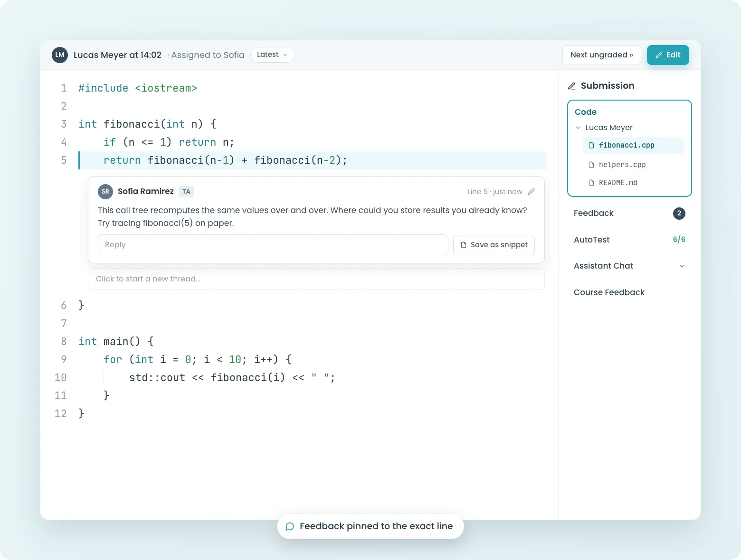741x560 pixels.
Task: Click the Sofia Ramirez author name
Action: [x=146, y=192]
